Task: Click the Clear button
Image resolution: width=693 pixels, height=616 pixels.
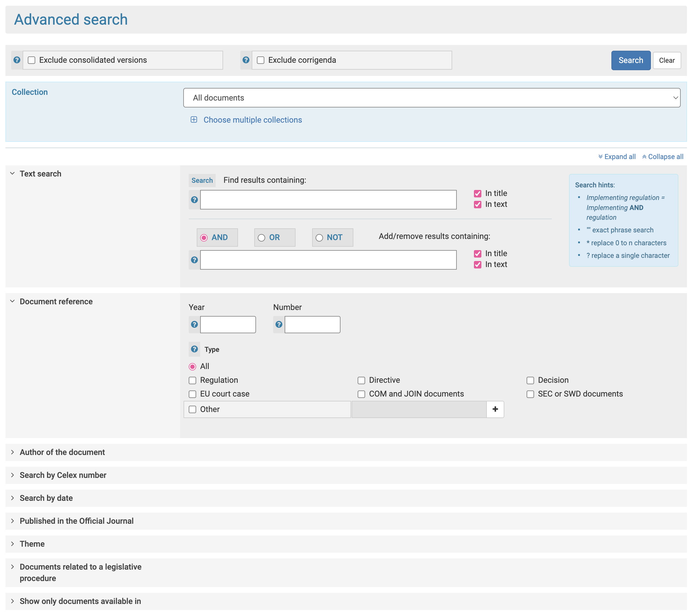Action: [667, 60]
